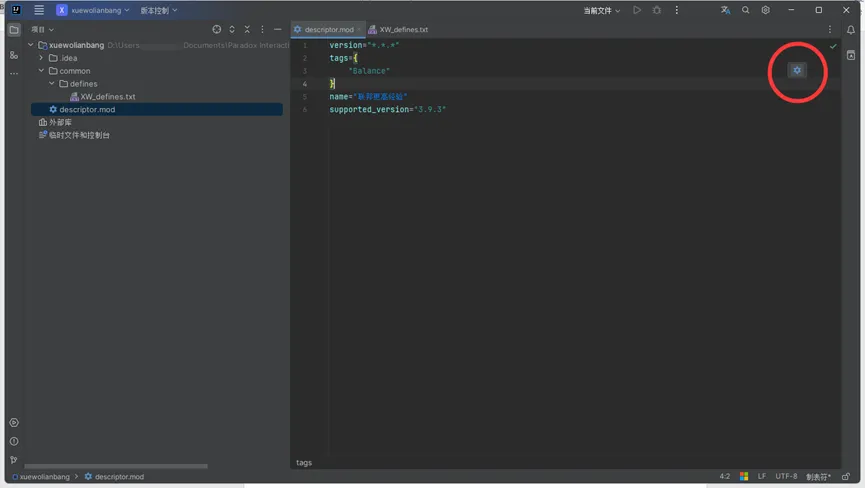
Task: Switch to the XW_defines.txt tab
Action: (402, 30)
